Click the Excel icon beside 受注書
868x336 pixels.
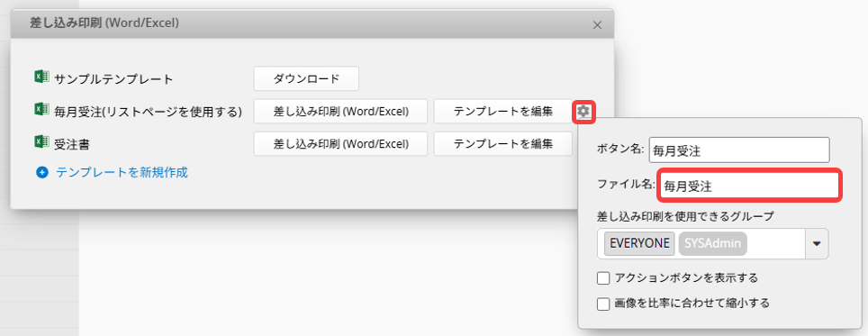tap(41, 142)
